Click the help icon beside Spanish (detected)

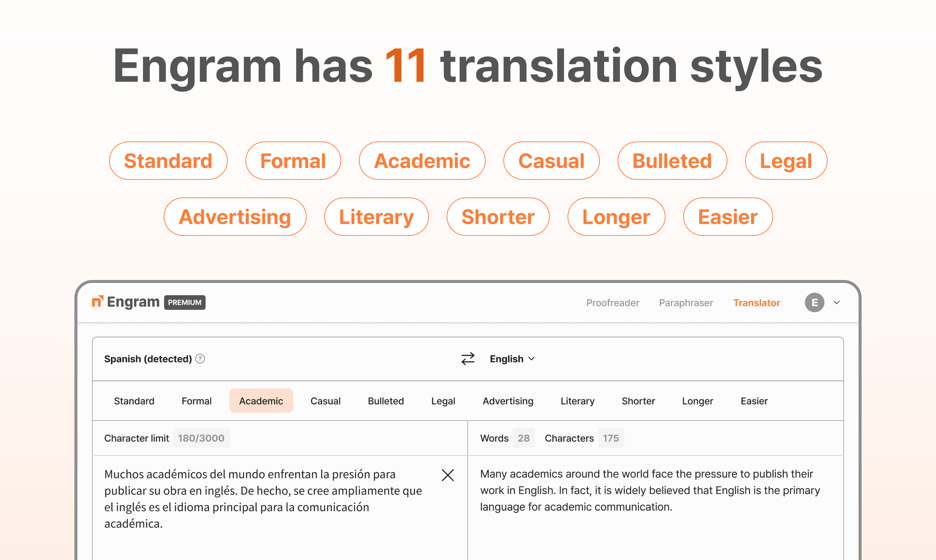[x=200, y=359]
